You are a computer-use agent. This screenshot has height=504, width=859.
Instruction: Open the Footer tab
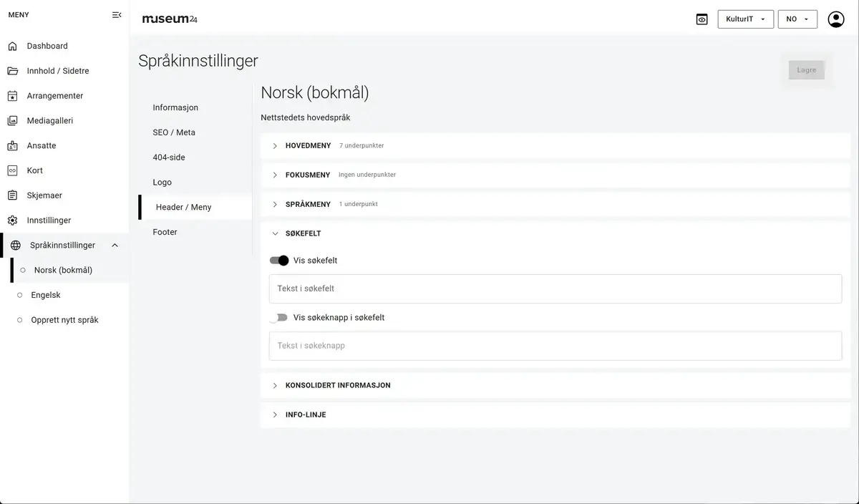point(165,232)
